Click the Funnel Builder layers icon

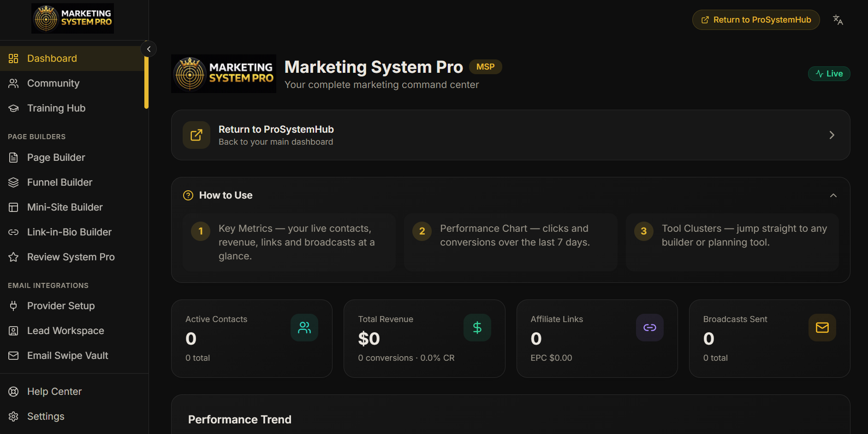(13, 182)
